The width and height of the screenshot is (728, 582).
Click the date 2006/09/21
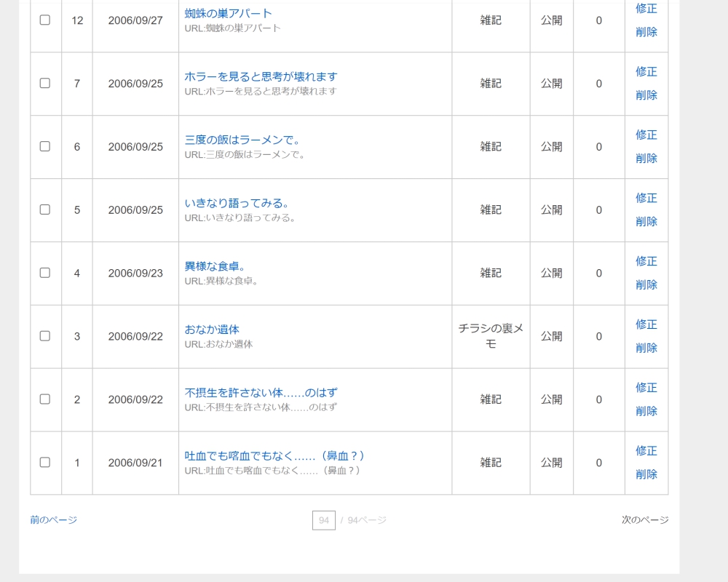(135, 462)
